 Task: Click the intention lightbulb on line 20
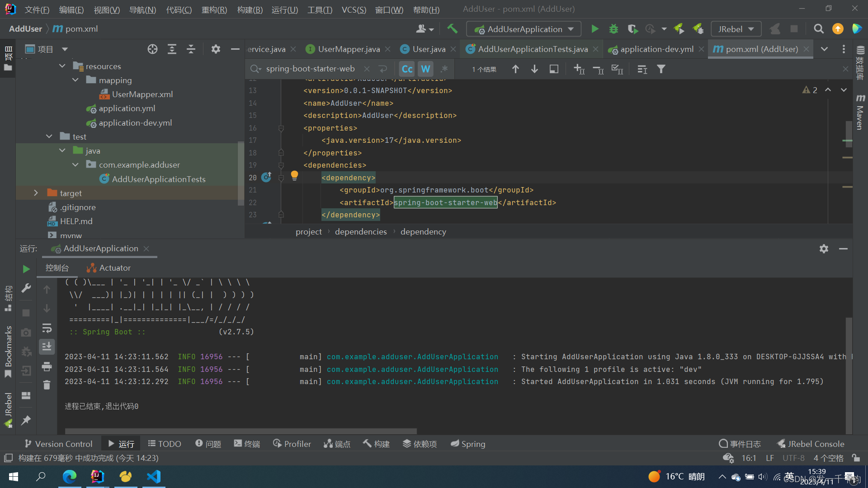click(x=294, y=175)
